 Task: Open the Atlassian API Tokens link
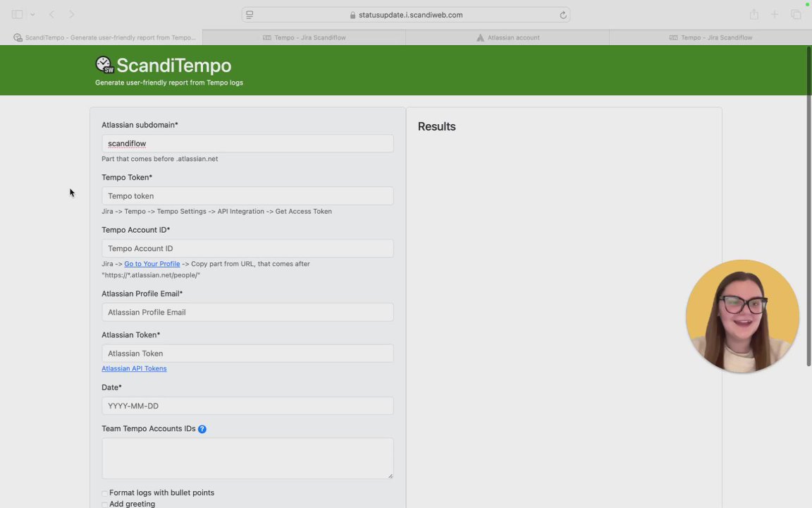134,368
